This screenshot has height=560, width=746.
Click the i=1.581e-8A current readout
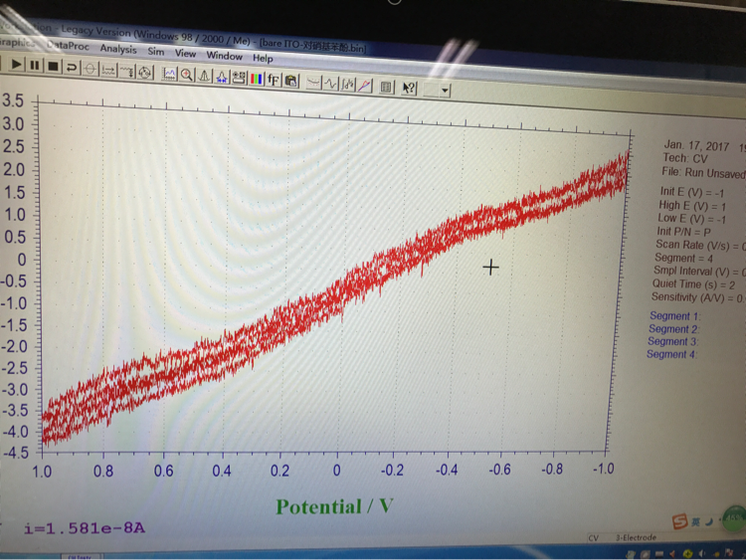(x=85, y=527)
